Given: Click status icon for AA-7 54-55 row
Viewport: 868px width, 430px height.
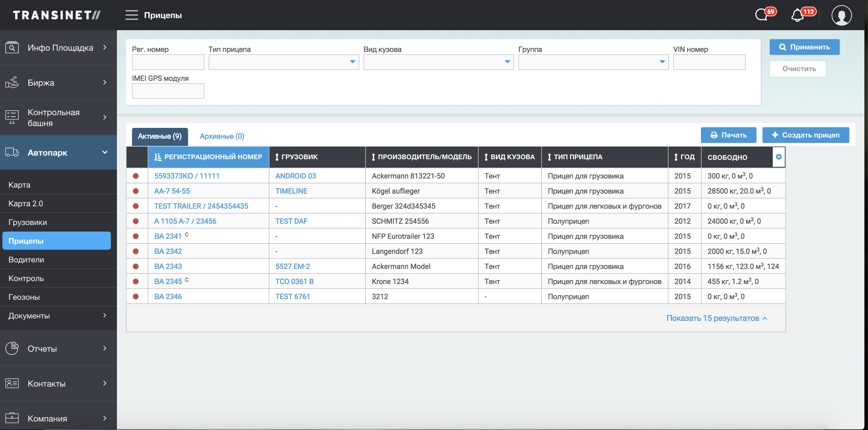Looking at the screenshot, I should point(136,191).
